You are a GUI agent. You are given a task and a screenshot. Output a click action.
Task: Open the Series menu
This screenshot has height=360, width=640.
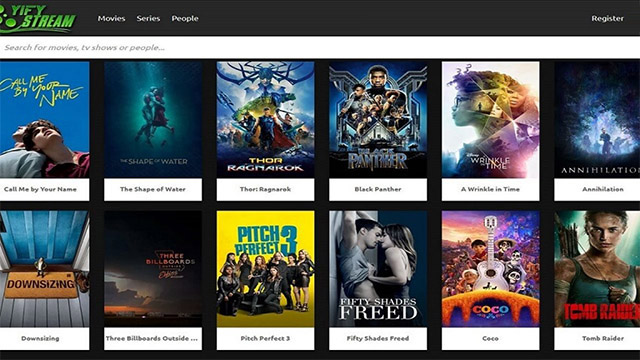click(148, 18)
